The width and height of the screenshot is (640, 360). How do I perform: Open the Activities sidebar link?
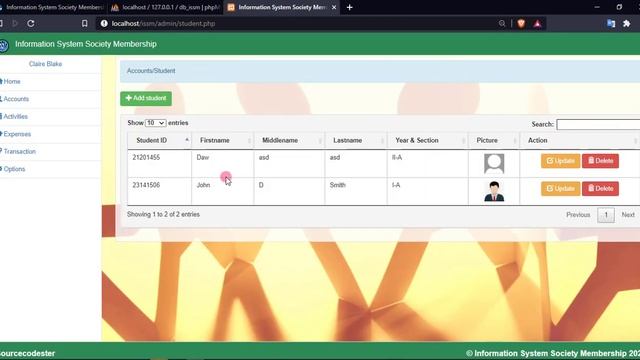click(15, 117)
